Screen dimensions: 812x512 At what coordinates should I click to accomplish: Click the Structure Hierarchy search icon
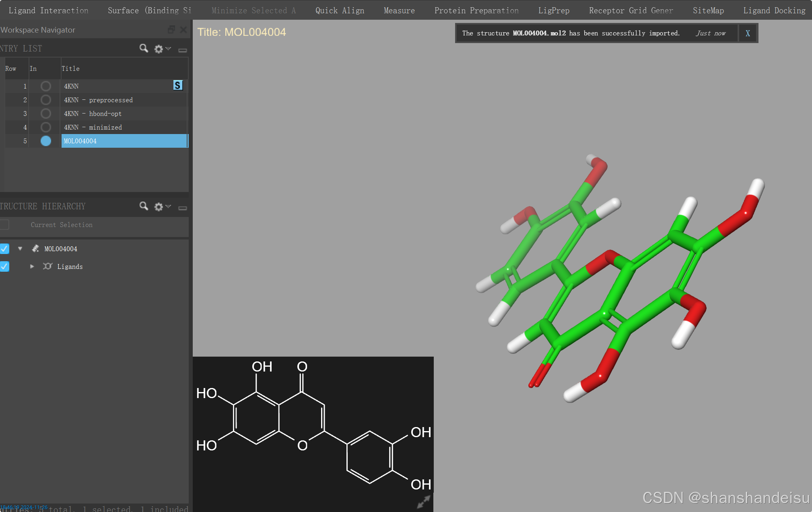pos(143,206)
